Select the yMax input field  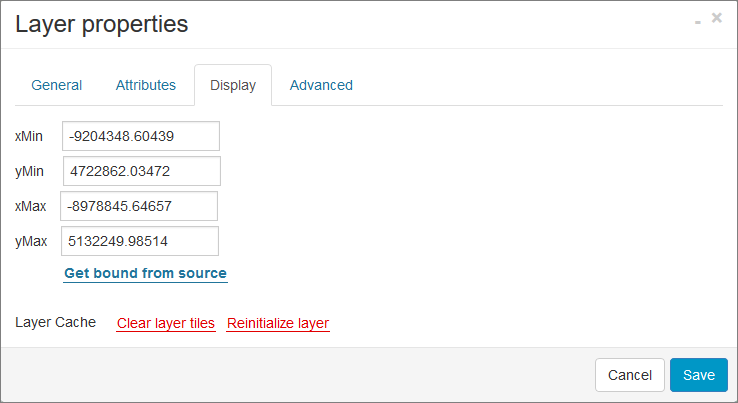140,241
